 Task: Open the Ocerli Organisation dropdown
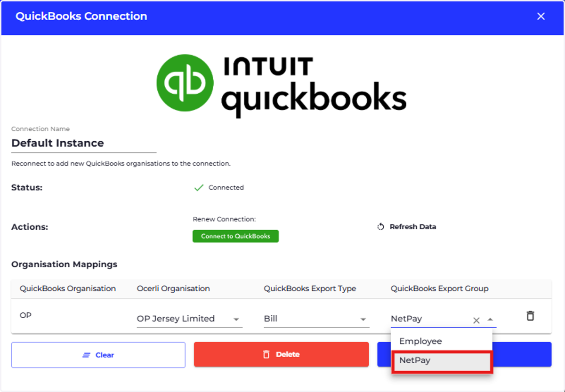point(190,319)
